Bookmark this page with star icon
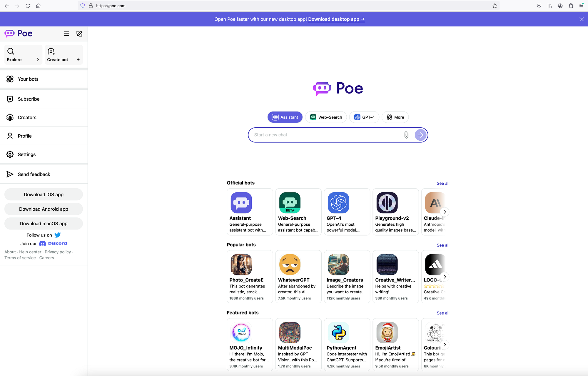This screenshot has height=376, width=588. tap(495, 6)
